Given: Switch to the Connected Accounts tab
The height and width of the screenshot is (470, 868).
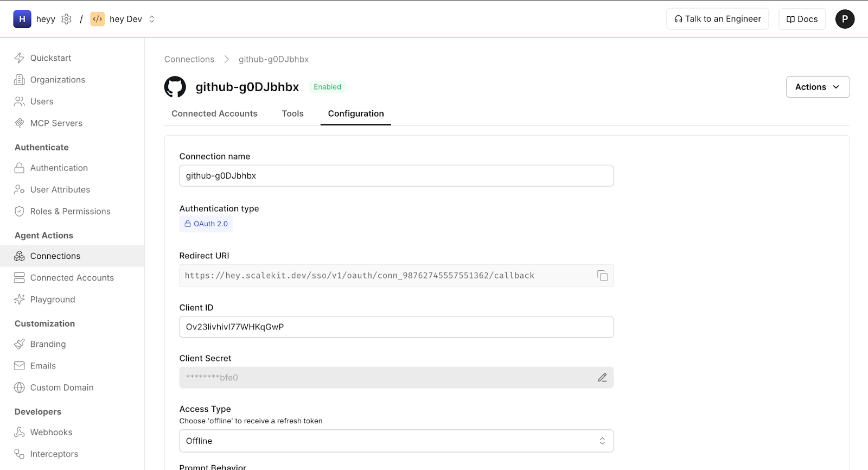Looking at the screenshot, I should [214, 113].
